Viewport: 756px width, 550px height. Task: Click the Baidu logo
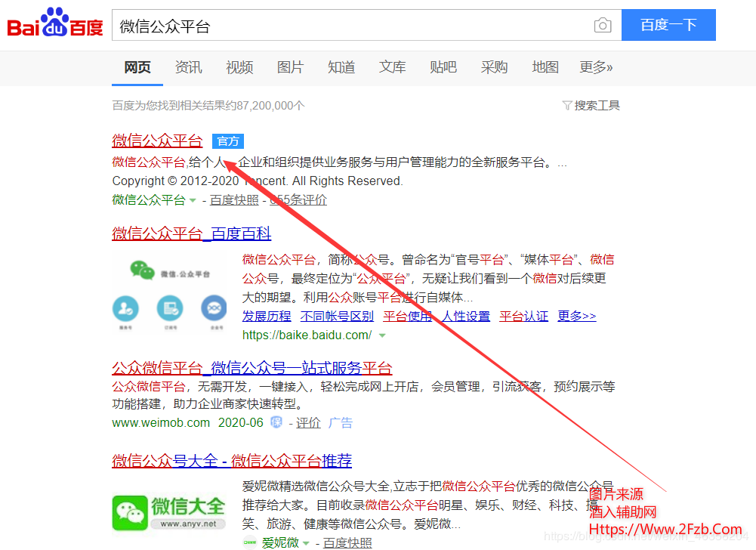pyautogui.click(x=55, y=23)
